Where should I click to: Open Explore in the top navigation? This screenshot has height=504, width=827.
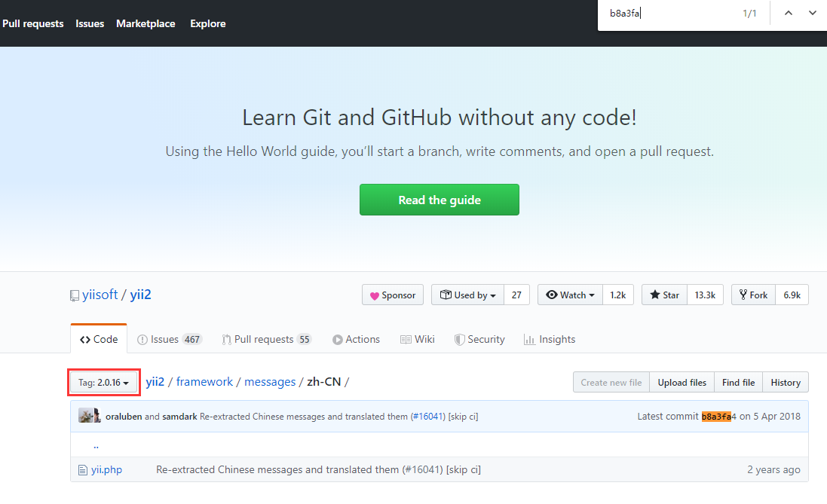click(x=208, y=23)
